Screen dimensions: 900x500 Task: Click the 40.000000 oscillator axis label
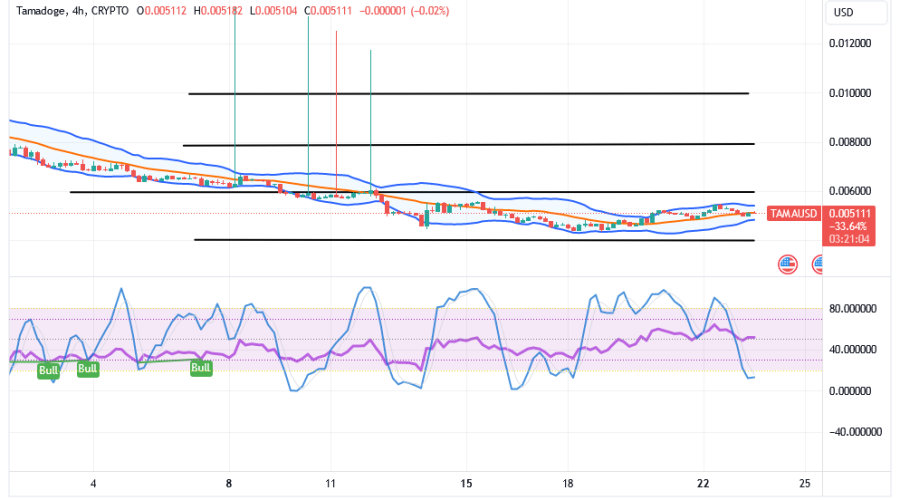pos(852,349)
